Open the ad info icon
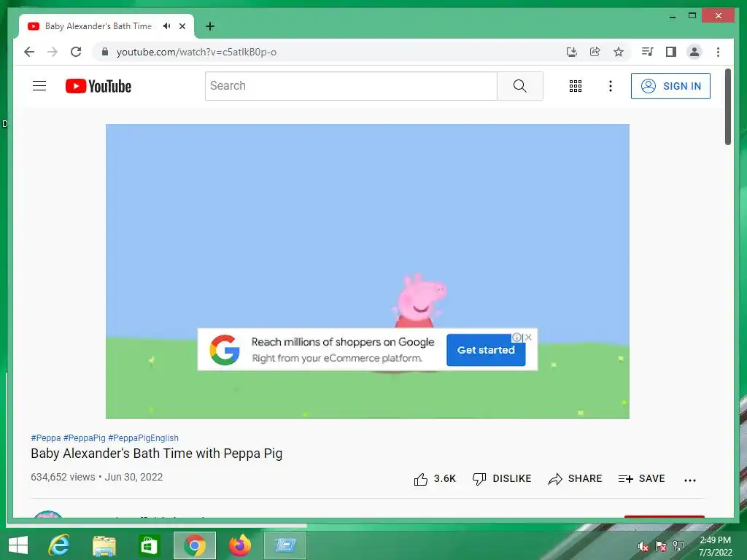Viewport: 747px width, 560px height. [517, 337]
